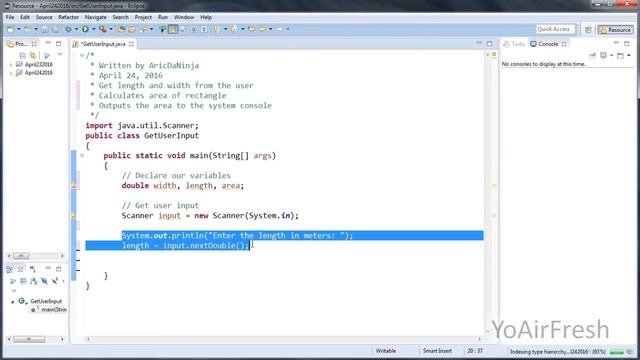Run the program with the green Run icon

85,29
